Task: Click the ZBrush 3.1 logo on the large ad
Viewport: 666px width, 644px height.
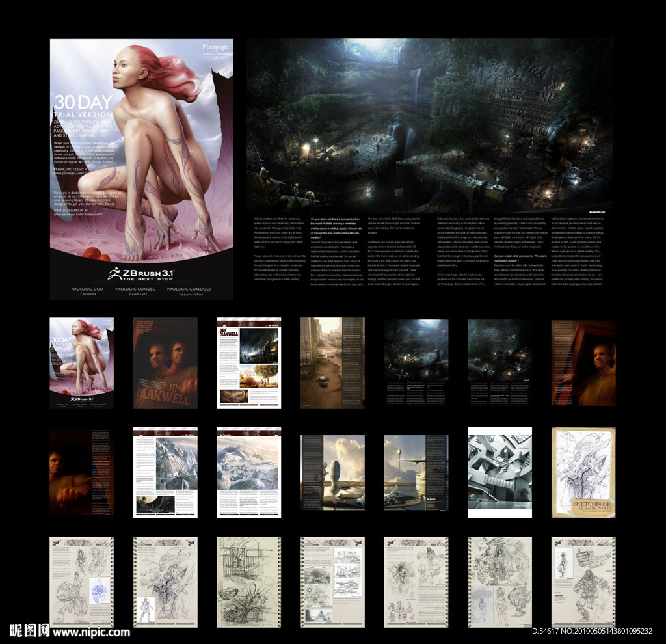Action: [141, 274]
